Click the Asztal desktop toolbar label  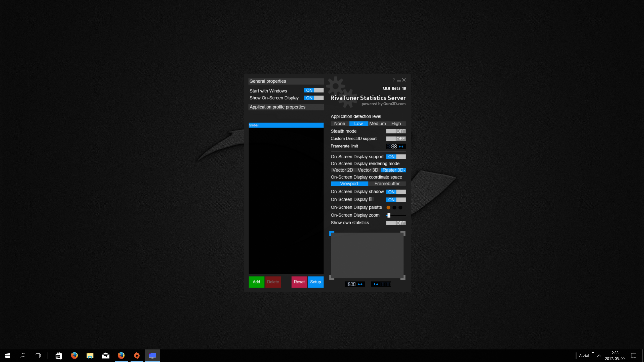coord(584,356)
